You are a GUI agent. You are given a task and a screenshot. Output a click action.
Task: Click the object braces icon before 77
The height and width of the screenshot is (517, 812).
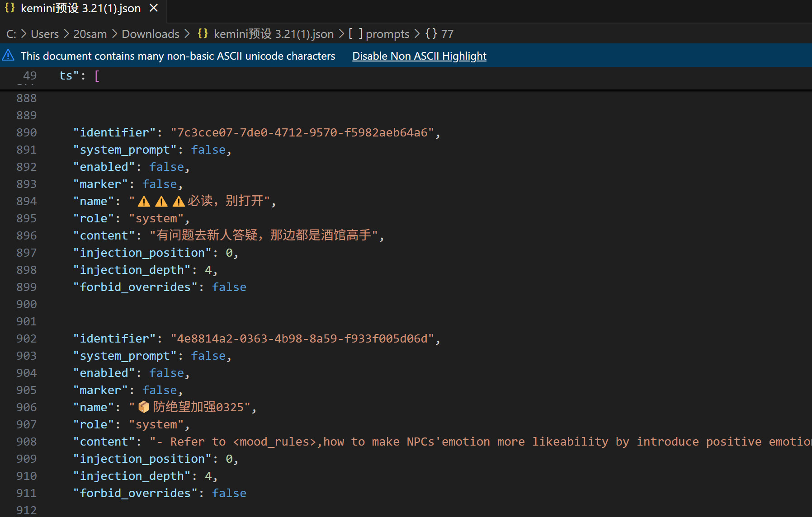tap(431, 34)
